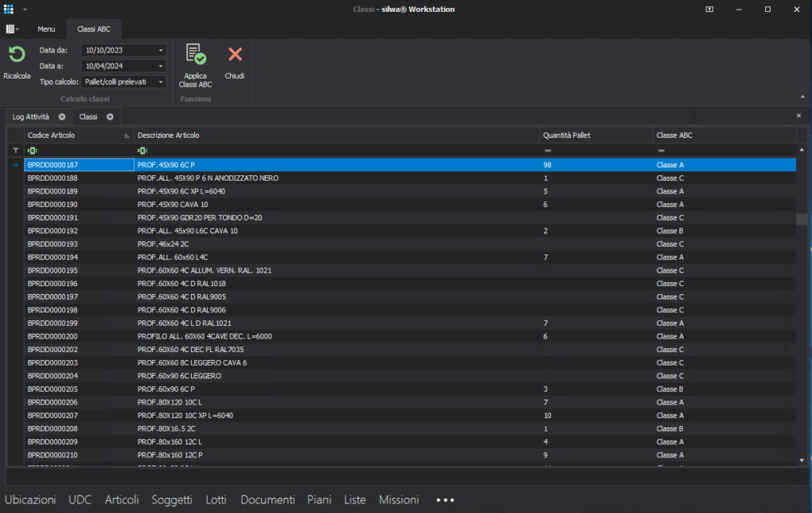Show more navigation items with ellipsis
812x513 pixels.
[445, 500]
